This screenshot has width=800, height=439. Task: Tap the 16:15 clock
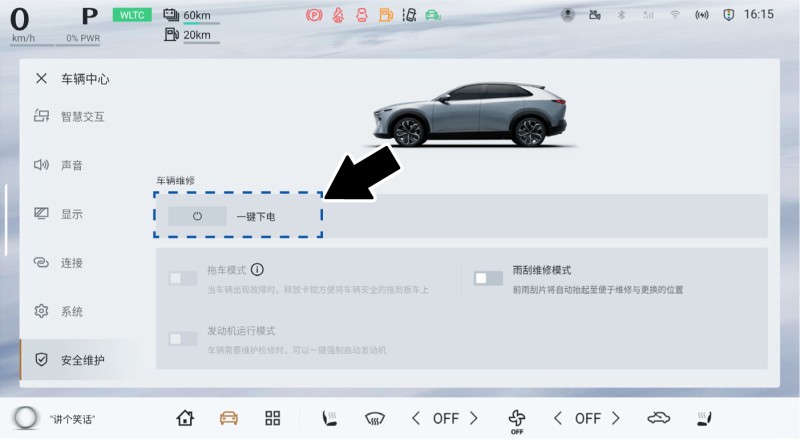[759, 14]
